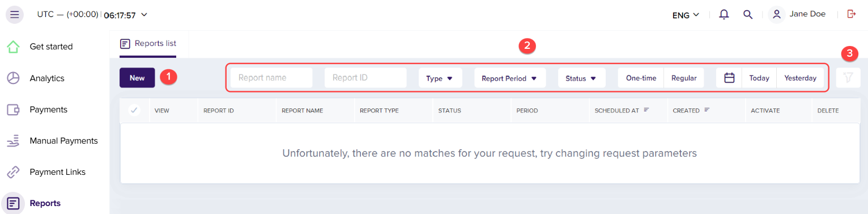Open the hamburger menu icon

[14, 15]
